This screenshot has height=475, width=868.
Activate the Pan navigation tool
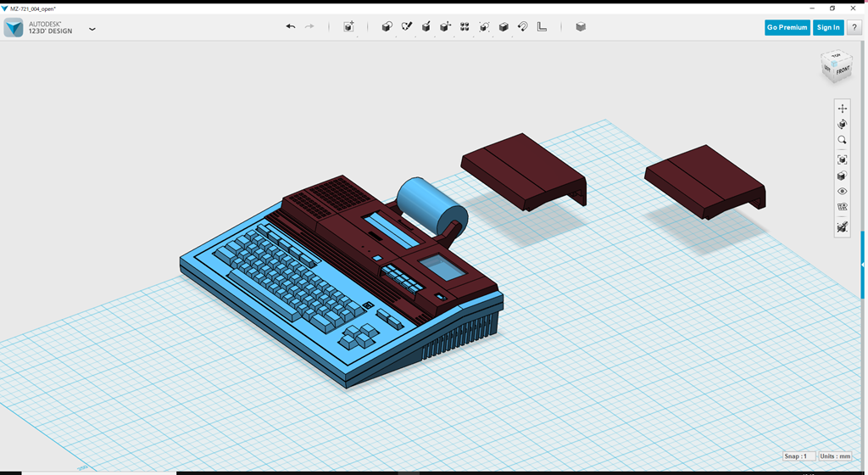click(x=842, y=109)
